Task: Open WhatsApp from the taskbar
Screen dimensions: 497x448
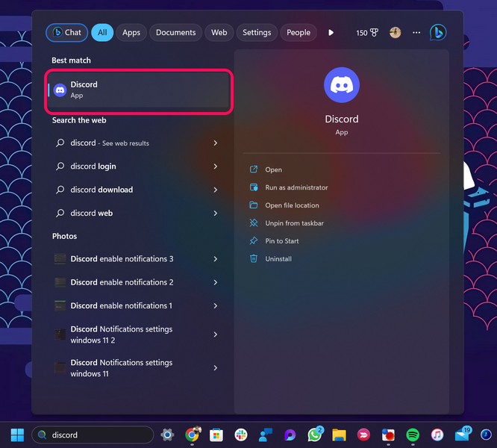Action: (315, 435)
